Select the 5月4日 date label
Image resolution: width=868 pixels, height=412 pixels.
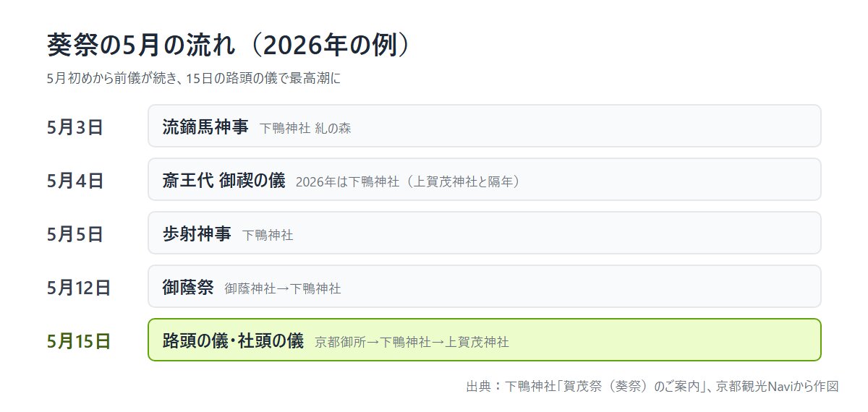(75, 181)
